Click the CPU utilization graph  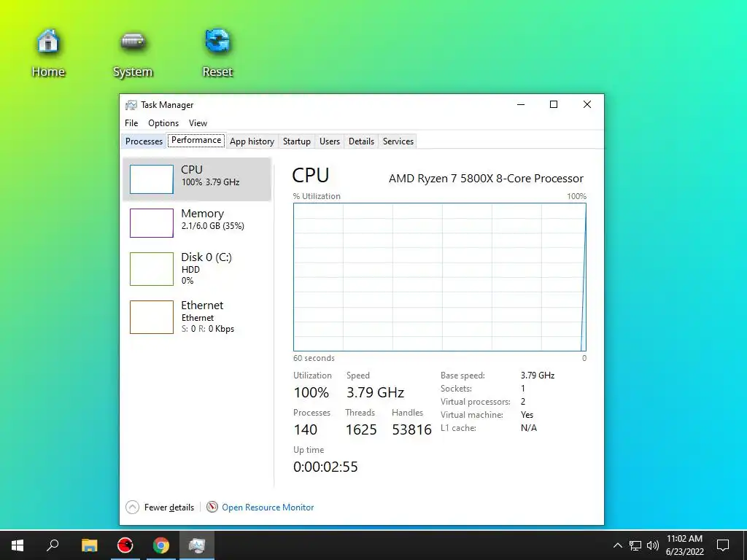440,277
